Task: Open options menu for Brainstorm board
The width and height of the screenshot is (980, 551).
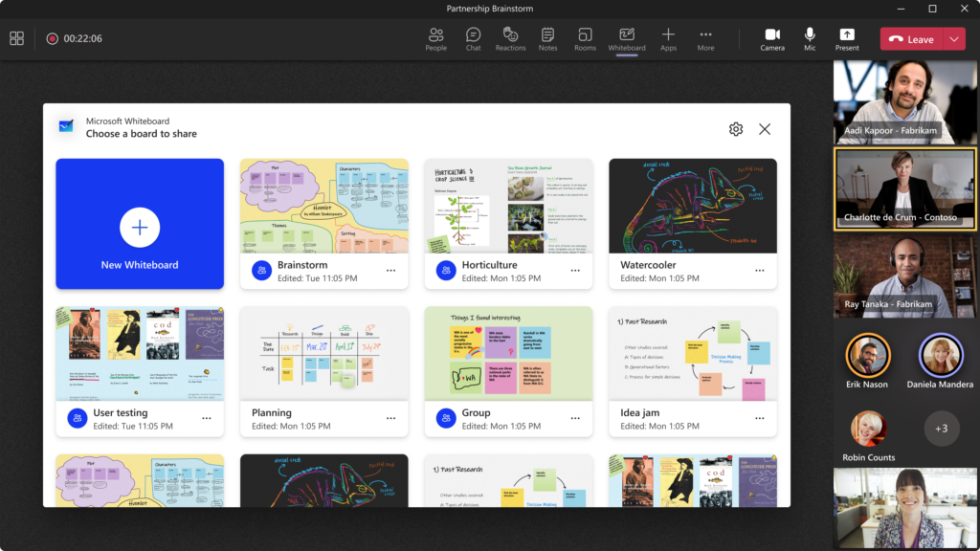Action: coord(390,271)
